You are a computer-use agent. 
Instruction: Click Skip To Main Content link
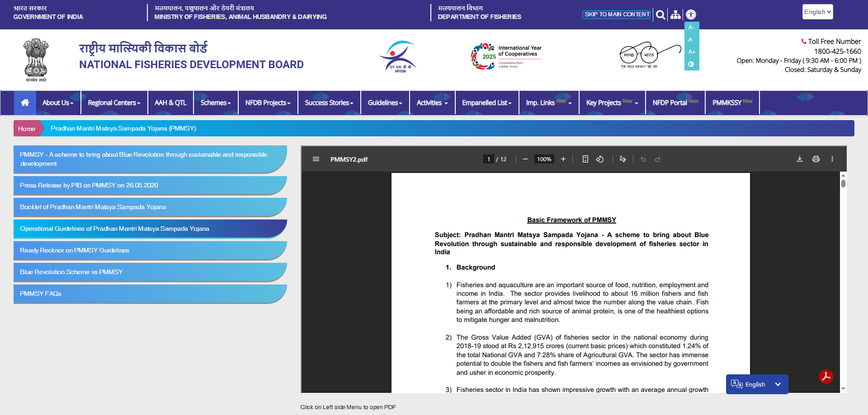[x=617, y=14]
